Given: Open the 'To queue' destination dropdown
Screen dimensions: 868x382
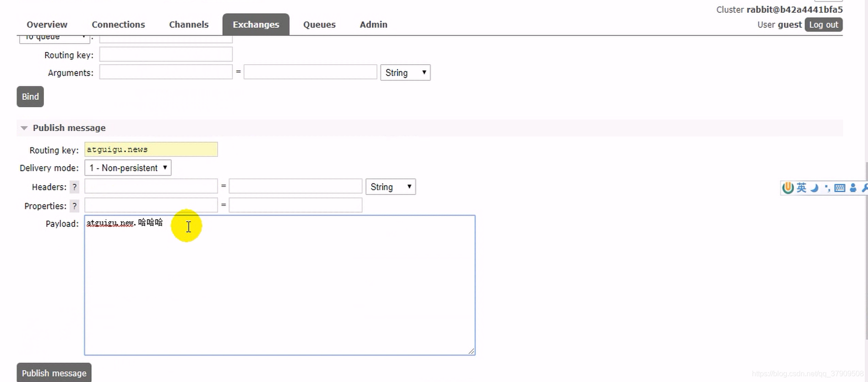Looking at the screenshot, I should point(54,39).
